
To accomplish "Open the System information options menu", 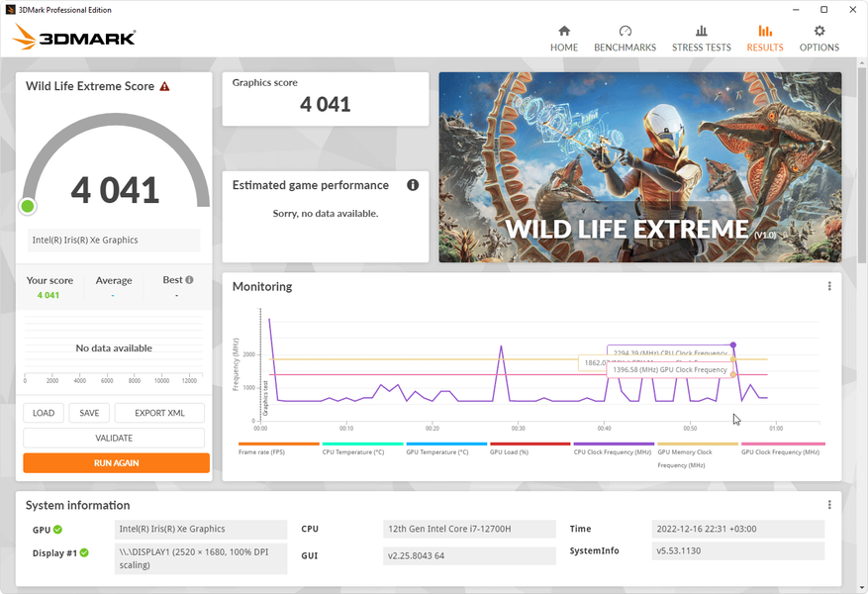I will point(829,505).
